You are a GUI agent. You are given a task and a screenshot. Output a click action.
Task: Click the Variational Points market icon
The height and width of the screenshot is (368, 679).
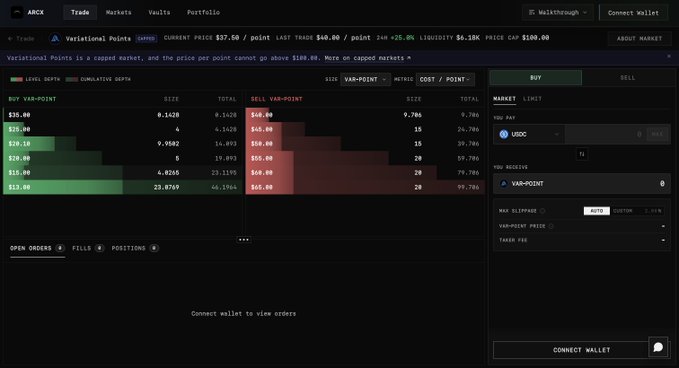click(x=55, y=39)
